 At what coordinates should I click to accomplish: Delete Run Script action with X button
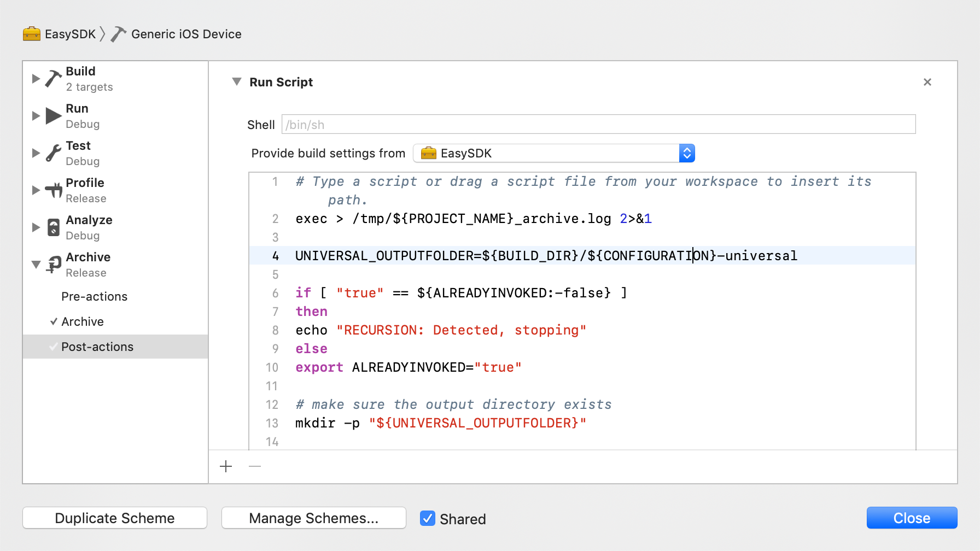(x=927, y=82)
